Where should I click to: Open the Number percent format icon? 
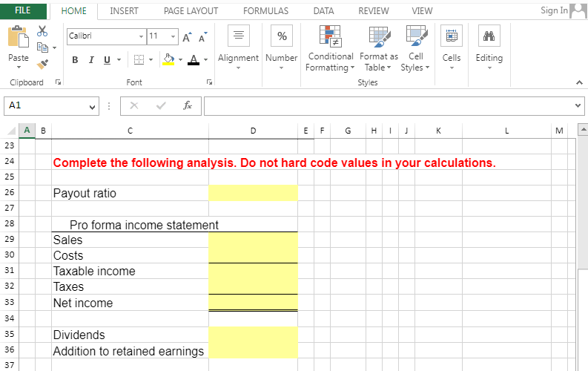coord(282,36)
